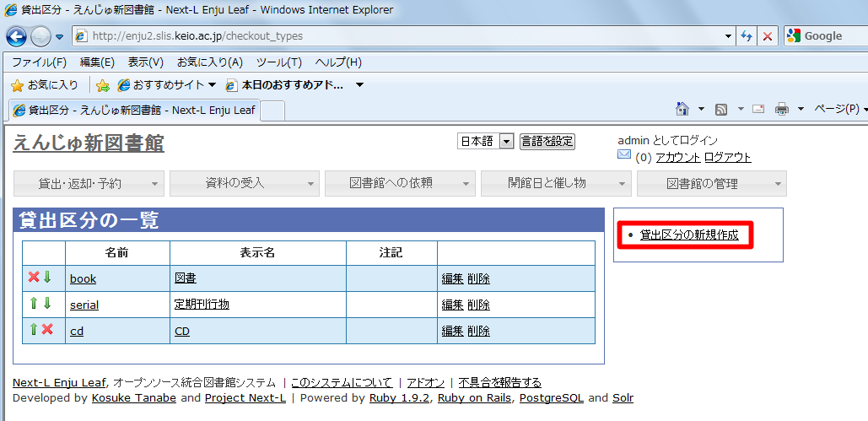Move serial row up with green arrow
Image resolution: width=868 pixels, height=421 pixels.
tap(33, 303)
